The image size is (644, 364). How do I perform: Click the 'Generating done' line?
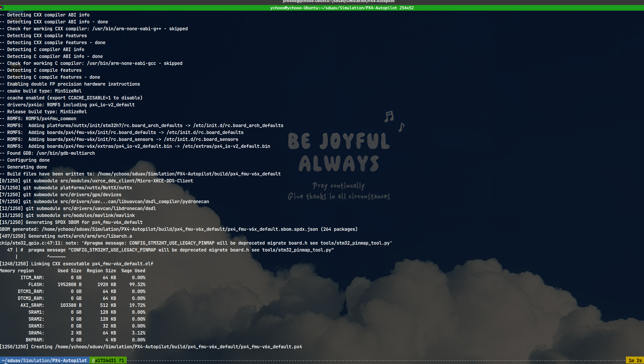[x=24, y=167]
